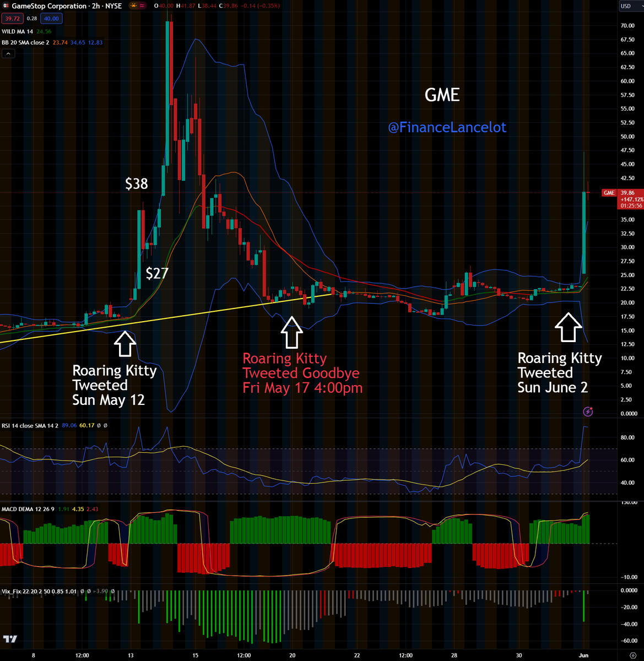Select the WILD MA 14 indicator legend
644x661 pixels.
tap(19, 31)
